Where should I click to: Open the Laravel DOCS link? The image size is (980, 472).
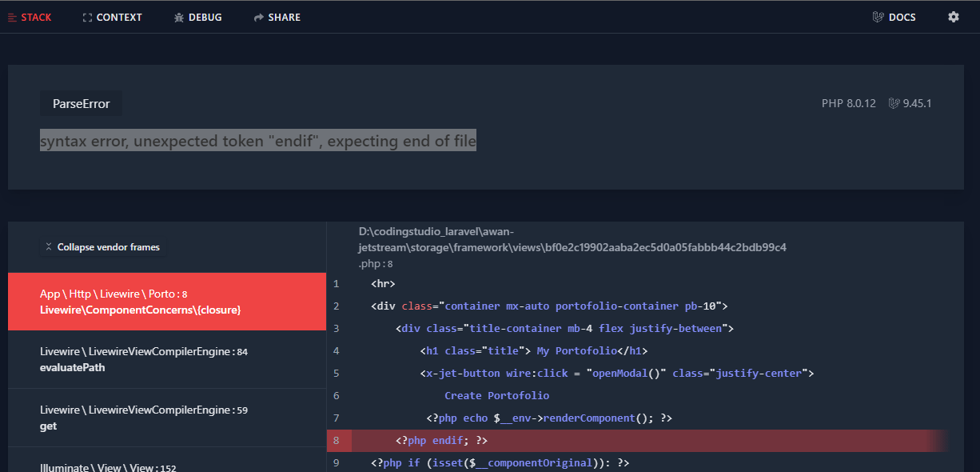pos(901,16)
